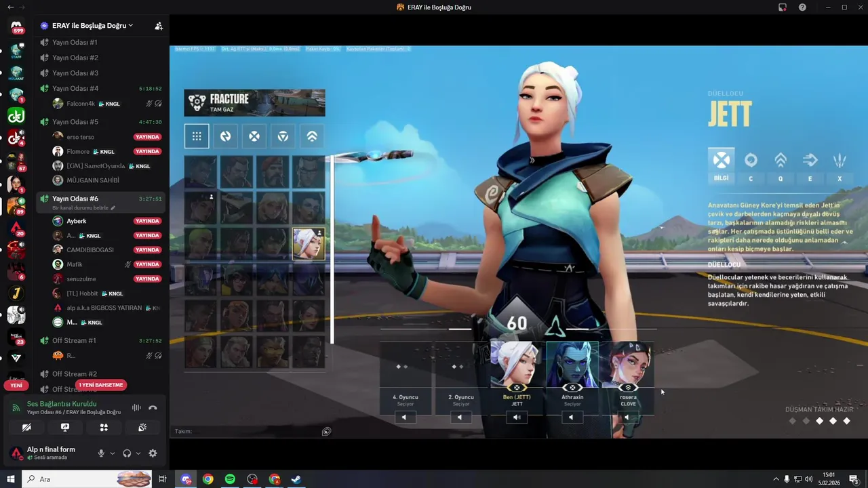868x488 pixels.
Task: Show all agents with grid filter
Action: coord(197,136)
